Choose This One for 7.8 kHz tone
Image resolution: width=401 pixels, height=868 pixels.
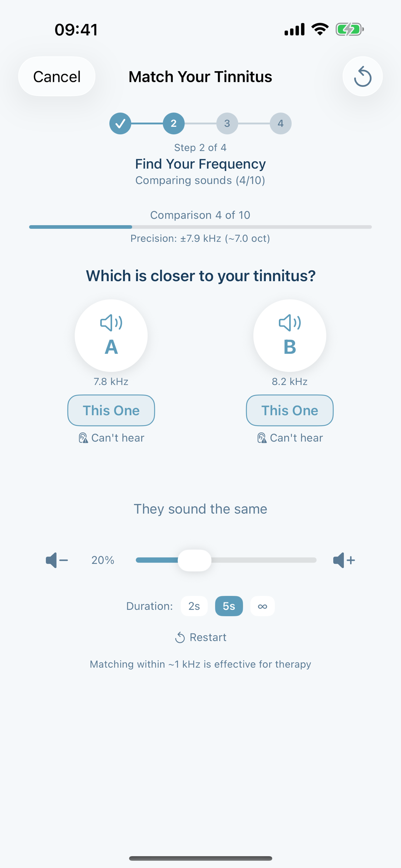coord(111,411)
